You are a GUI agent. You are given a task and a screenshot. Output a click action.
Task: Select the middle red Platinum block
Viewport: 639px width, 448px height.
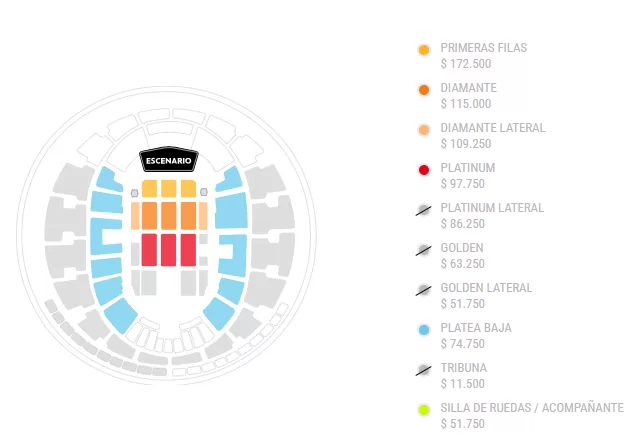point(168,248)
